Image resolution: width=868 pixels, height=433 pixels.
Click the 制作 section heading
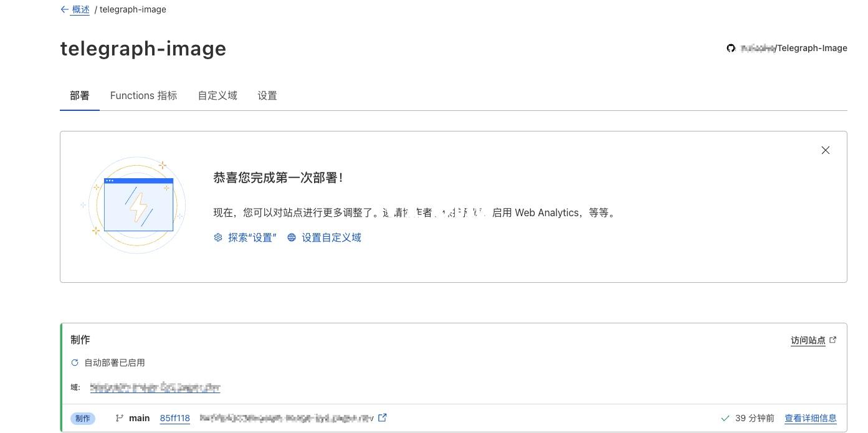point(80,340)
